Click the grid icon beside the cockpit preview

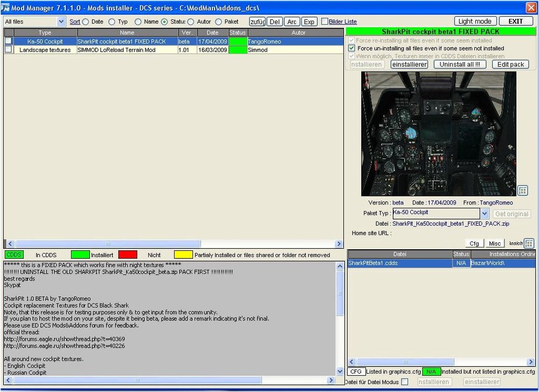click(522, 191)
